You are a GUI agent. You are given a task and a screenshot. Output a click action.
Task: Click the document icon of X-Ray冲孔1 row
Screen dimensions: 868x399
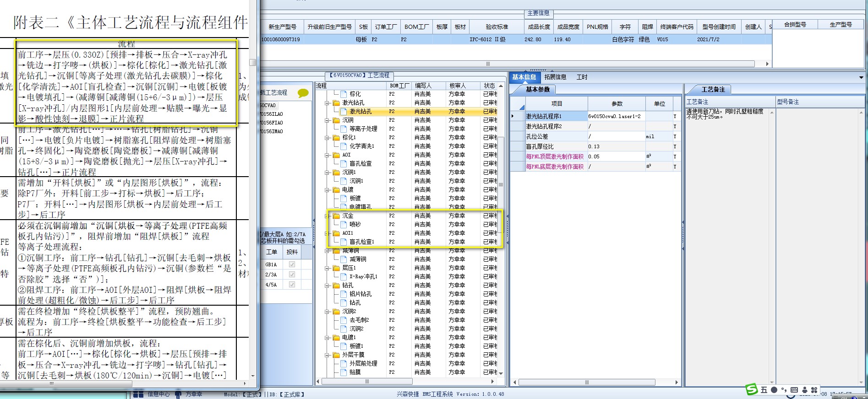[x=344, y=277]
